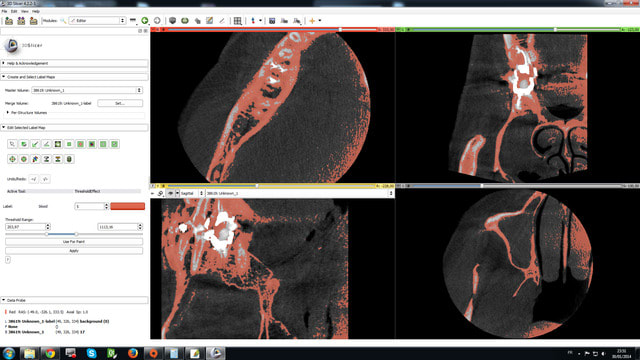The height and width of the screenshot is (360, 640).
Task: Select the default arrow tool in Editor
Action: 12,144
